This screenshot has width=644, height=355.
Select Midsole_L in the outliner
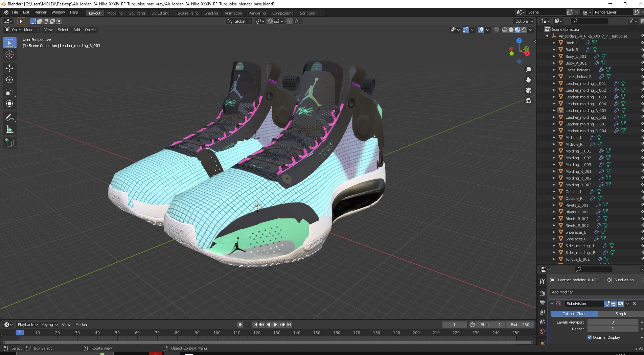(574, 138)
